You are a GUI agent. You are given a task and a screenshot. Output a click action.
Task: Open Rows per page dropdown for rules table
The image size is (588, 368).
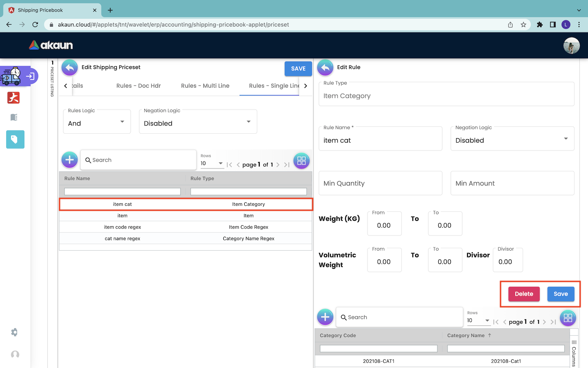coord(212,164)
